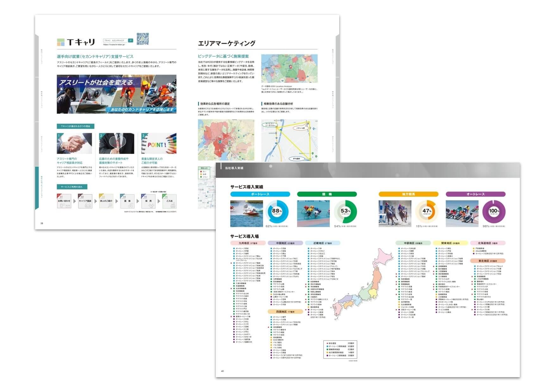The image size is (555, 392).
Task: Click step 03 求人のご紹介 icon
Action: [106, 201]
